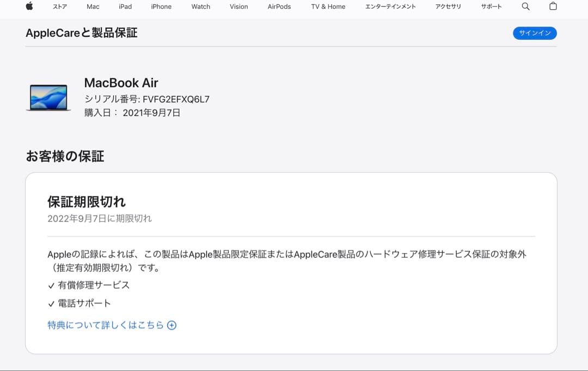Open the エンターテインメント section

[x=390, y=7]
